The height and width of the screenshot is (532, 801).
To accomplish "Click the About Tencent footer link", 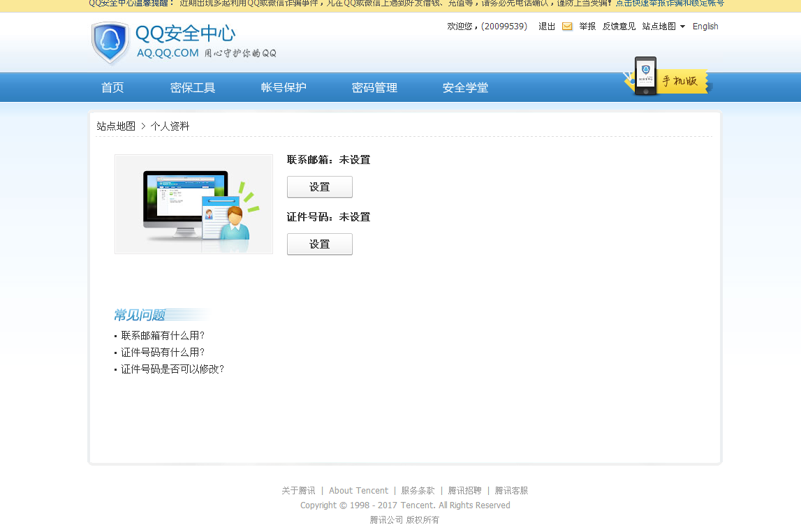I will (x=359, y=491).
